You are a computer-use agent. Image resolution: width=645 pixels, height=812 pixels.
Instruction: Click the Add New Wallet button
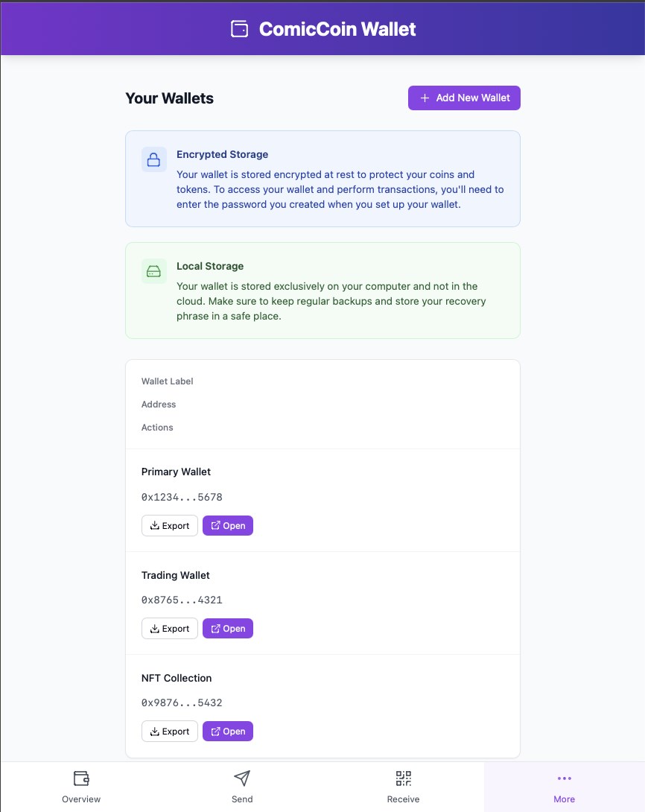pos(464,98)
